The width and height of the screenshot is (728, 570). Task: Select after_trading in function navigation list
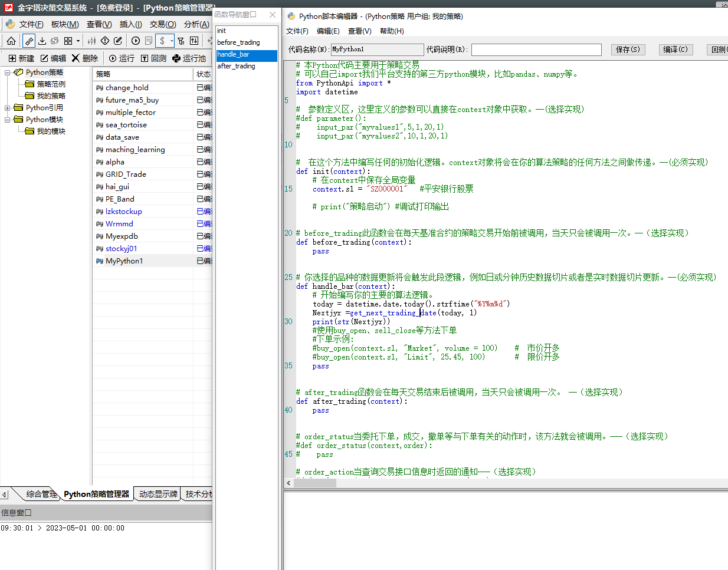pyautogui.click(x=237, y=66)
